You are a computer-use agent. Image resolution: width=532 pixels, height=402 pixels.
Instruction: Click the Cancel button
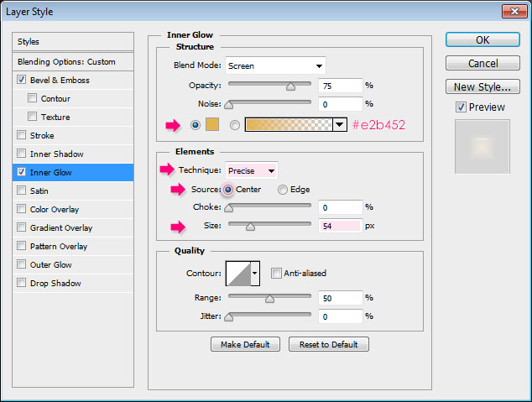(x=482, y=64)
